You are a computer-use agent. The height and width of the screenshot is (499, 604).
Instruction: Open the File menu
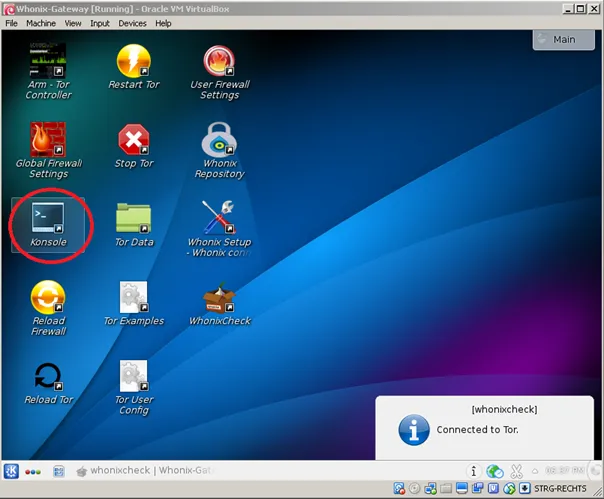(x=12, y=24)
